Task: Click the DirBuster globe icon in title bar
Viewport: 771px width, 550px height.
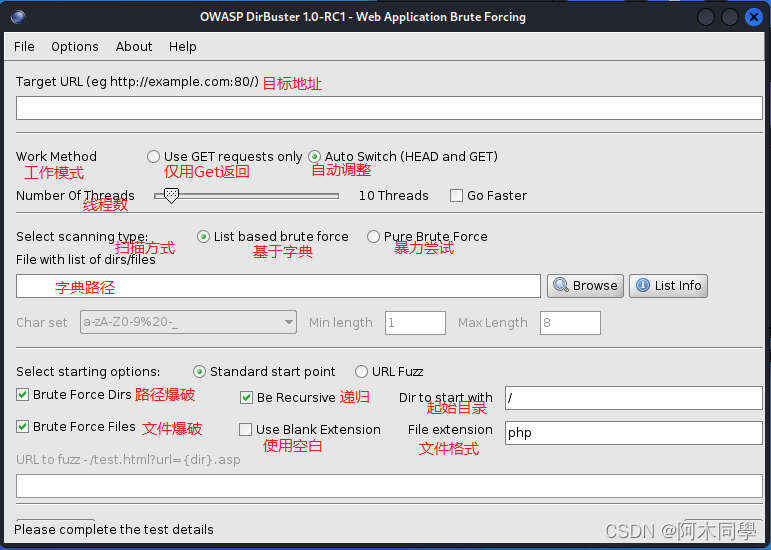Action: pos(18,17)
